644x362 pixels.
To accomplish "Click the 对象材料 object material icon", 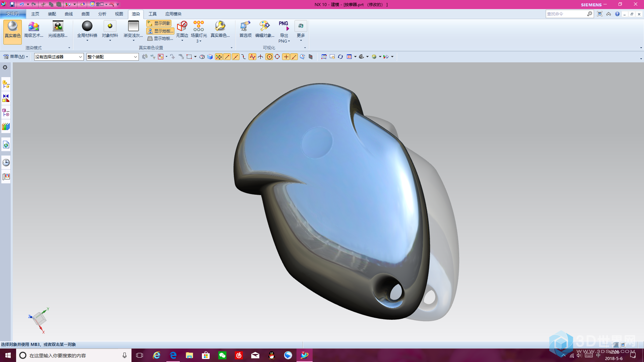I will point(110,26).
